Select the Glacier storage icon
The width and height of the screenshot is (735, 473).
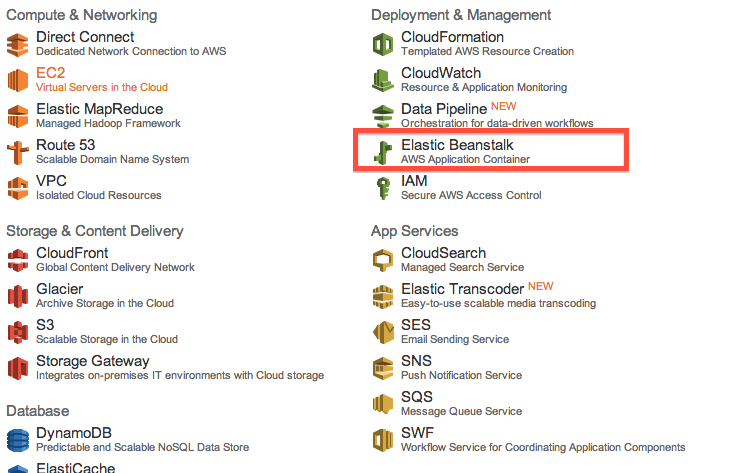point(18,296)
